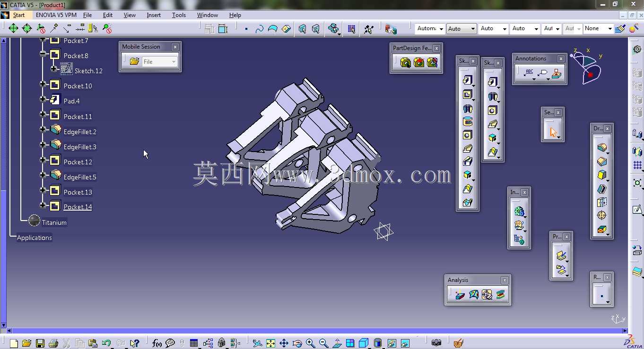Image resolution: width=644 pixels, height=349 pixels.
Task: Select the Hole tool icon
Action: pyautogui.click(x=467, y=135)
